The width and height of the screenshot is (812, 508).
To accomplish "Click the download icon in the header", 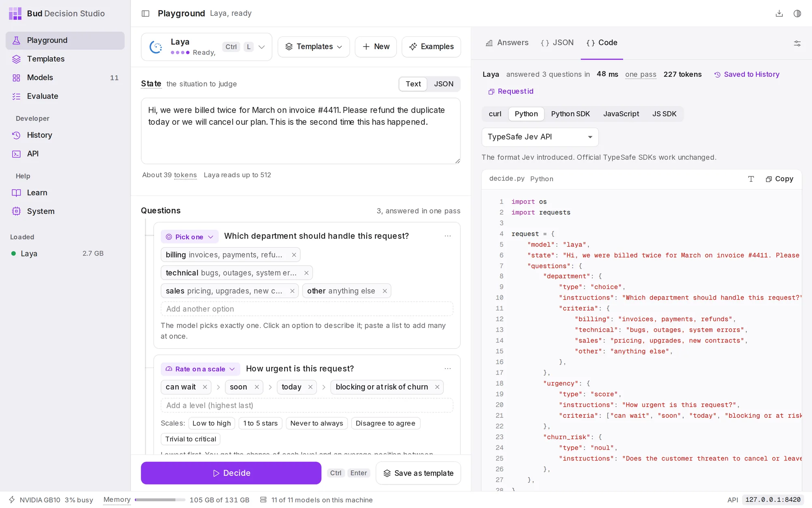I will [779, 13].
